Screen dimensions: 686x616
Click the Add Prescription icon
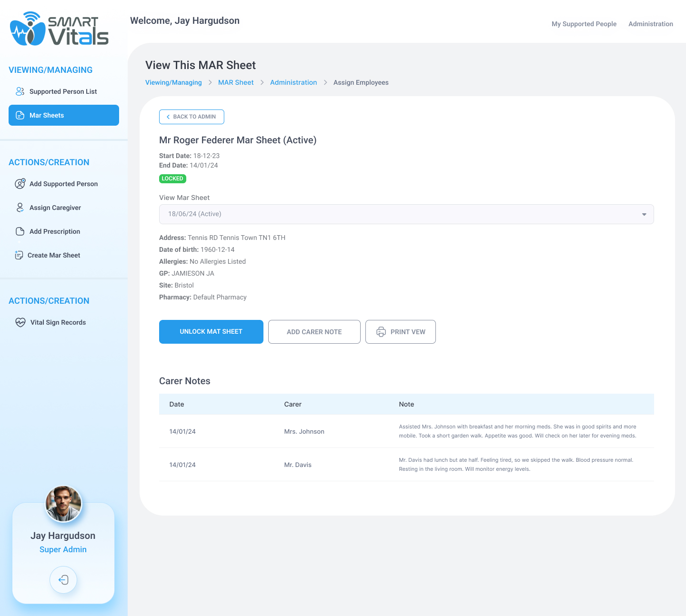pos(20,231)
